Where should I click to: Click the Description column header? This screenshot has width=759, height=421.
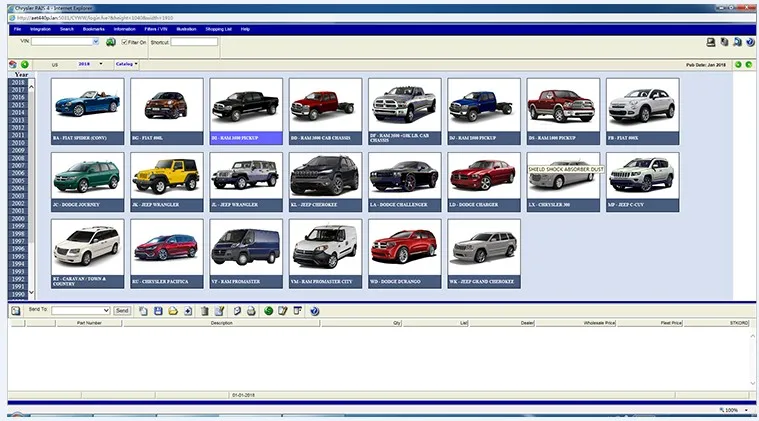(222, 323)
